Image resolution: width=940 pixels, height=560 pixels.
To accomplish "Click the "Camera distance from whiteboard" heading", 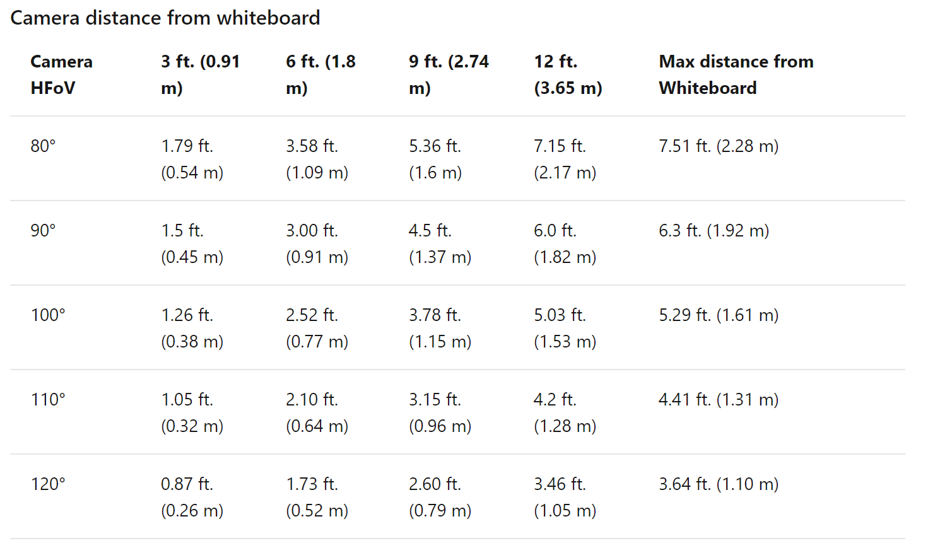I will [x=165, y=18].
